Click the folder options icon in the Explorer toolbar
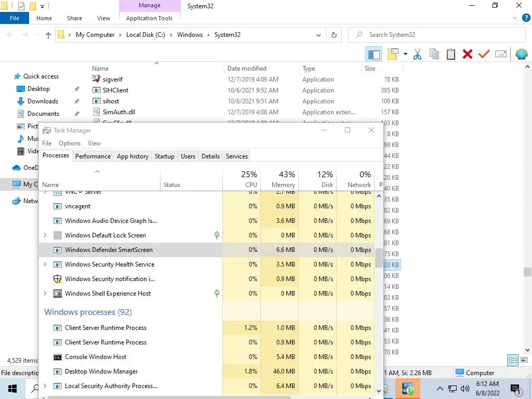 pos(393,54)
